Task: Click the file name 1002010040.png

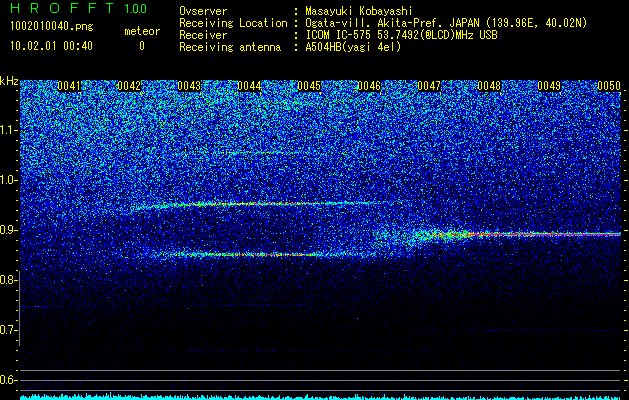Action: pos(52,27)
